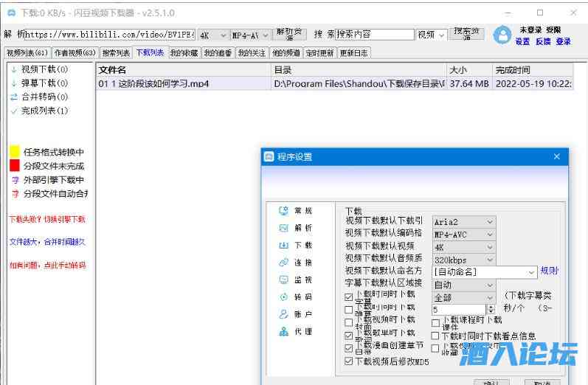The image size is (588, 385).
Task: Open the 更新日志 tab
Action: pyautogui.click(x=354, y=53)
